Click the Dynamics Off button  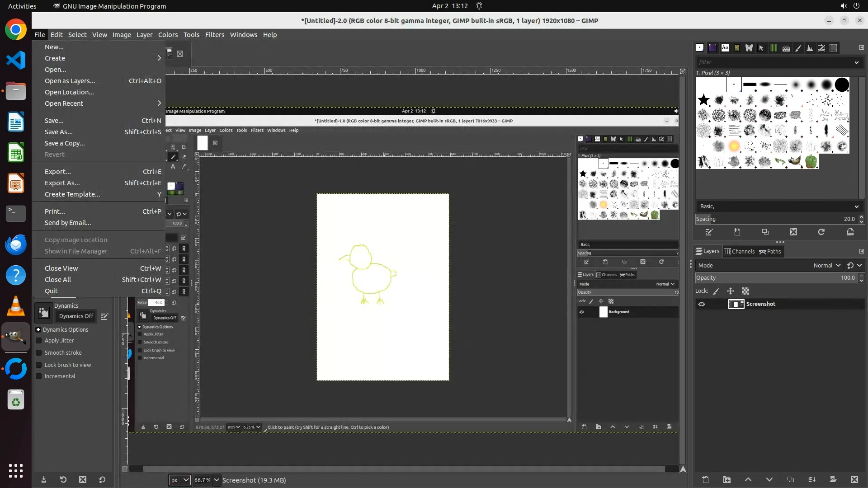pos(76,316)
